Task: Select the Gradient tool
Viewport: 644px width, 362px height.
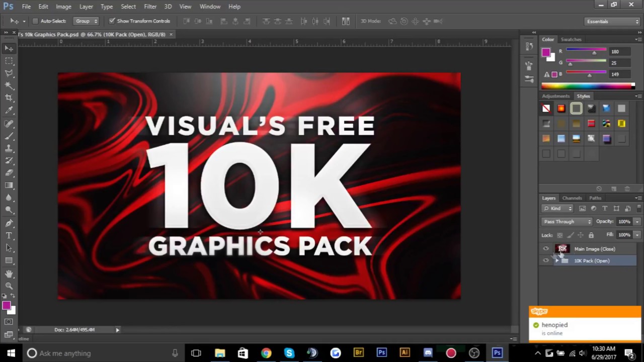Action: (x=9, y=186)
